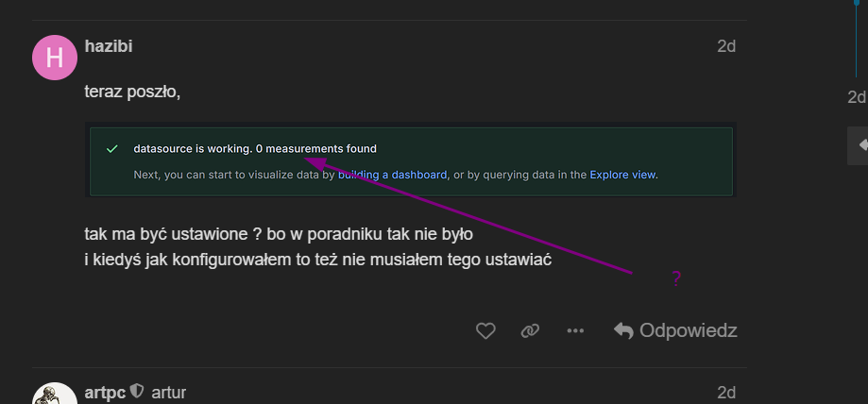868x404 pixels.
Task: Click the timeline scroller handle at top
Action: (857, 5)
